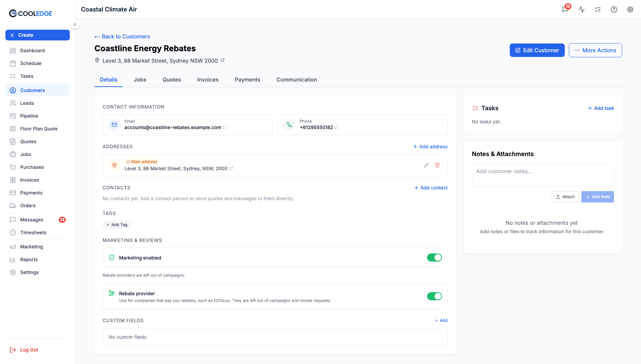The image size is (641, 364).
Task: Click Edit Customer button
Action: click(x=537, y=50)
